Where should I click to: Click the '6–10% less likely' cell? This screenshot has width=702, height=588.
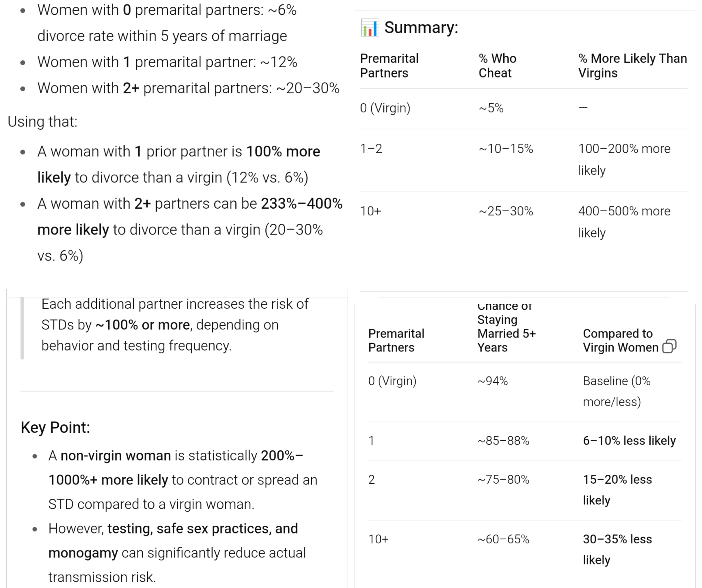point(629,441)
